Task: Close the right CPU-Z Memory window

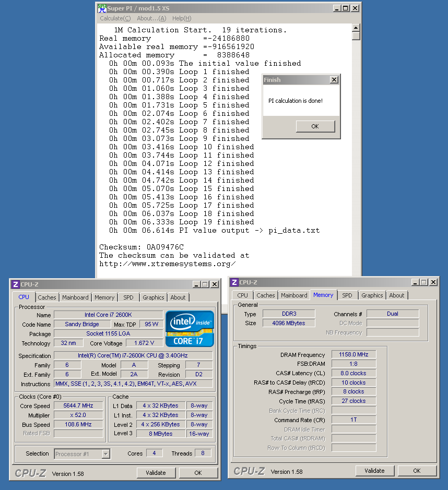Action: pyautogui.click(x=433, y=282)
